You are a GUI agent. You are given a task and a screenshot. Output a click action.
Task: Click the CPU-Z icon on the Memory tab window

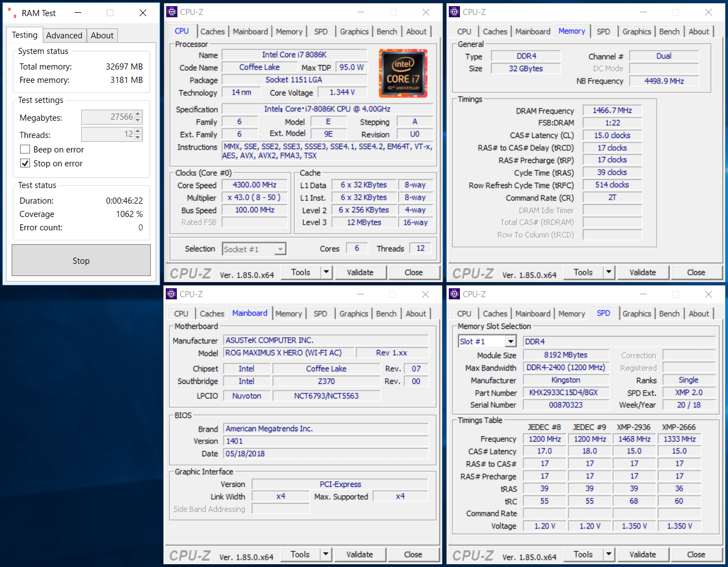pyautogui.click(x=454, y=12)
